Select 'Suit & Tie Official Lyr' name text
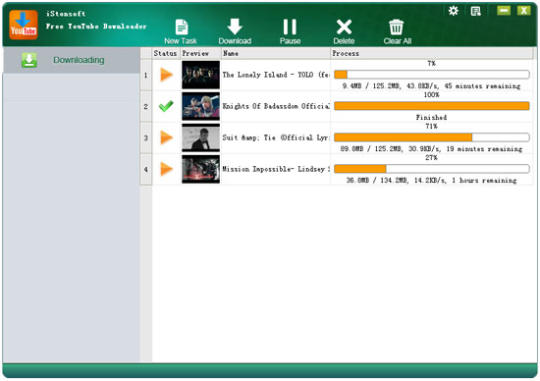This screenshot has width=540, height=381. click(275, 138)
